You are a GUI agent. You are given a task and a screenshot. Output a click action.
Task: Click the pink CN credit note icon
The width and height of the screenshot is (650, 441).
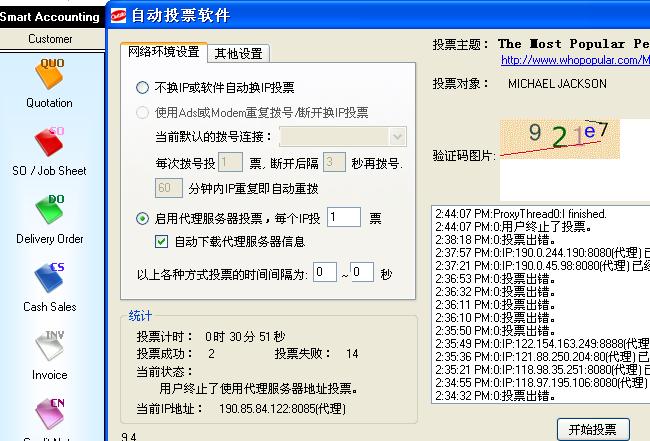point(49,415)
